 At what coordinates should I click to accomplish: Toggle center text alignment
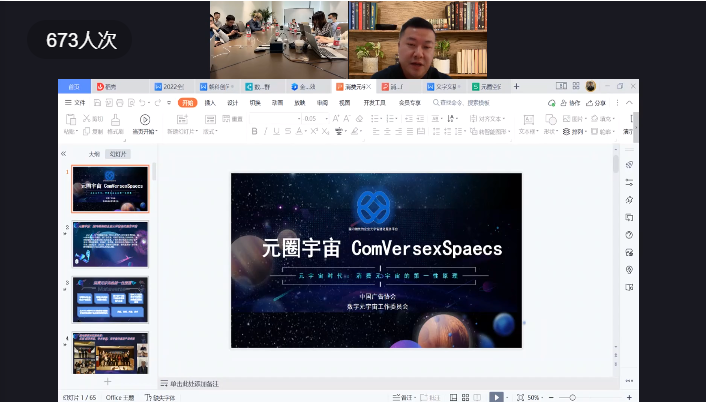coord(387,131)
